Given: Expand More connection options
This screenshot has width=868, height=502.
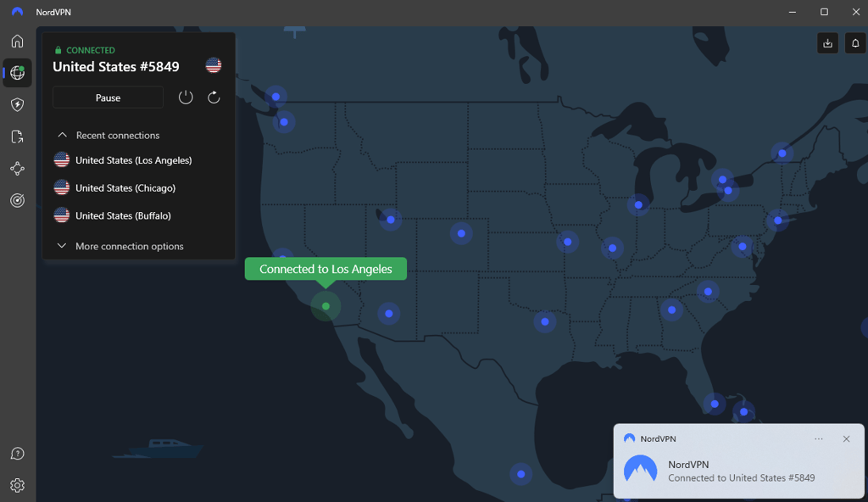Looking at the screenshot, I should 120,246.
